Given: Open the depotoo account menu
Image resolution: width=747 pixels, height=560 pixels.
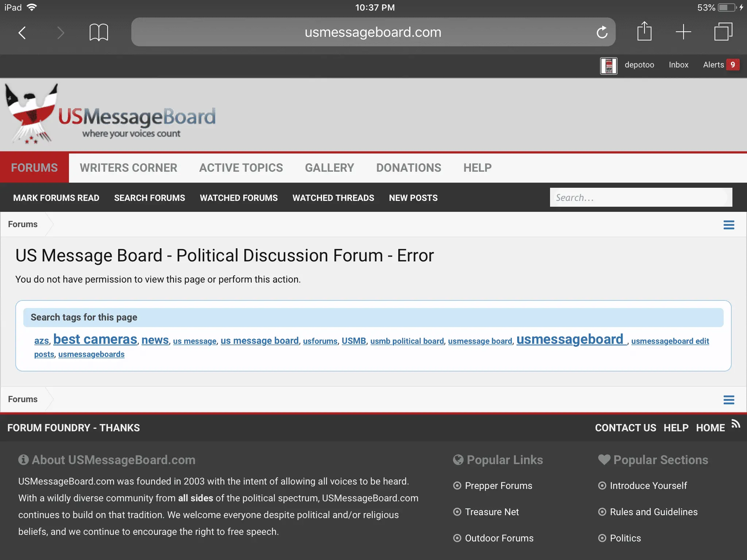Looking at the screenshot, I should [x=639, y=65].
